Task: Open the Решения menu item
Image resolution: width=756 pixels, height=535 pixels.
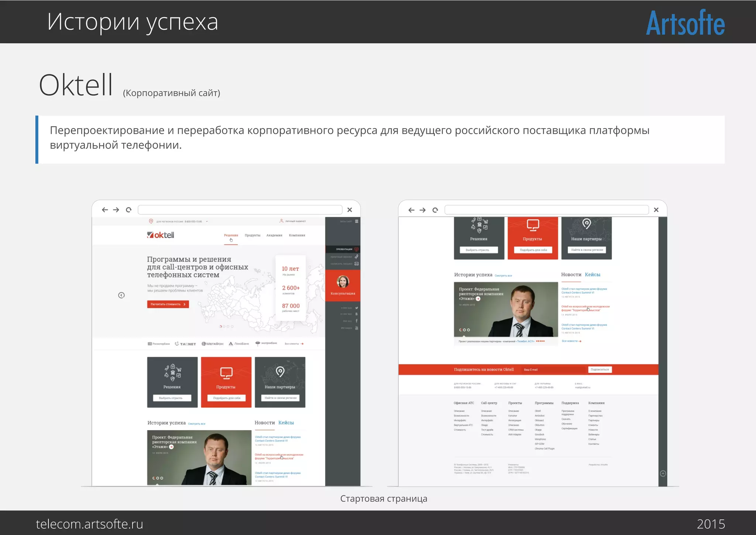Action: tap(231, 235)
